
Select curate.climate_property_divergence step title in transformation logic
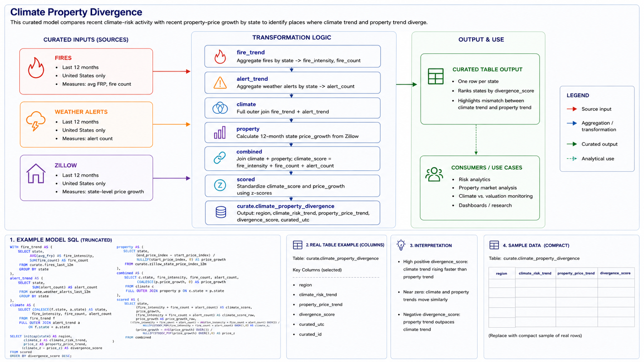285,206
